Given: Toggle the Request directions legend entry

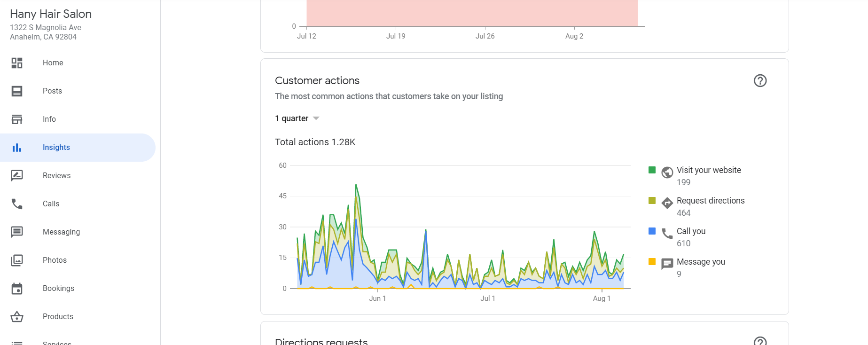Looking at the screenshot, I should (710, 201).
